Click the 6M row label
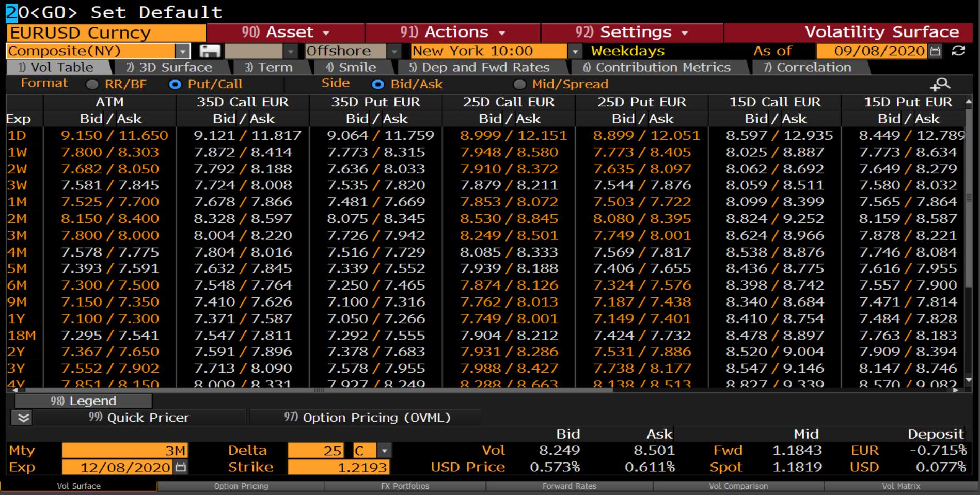This screenshot has width=980, height=495. (17, 285)
